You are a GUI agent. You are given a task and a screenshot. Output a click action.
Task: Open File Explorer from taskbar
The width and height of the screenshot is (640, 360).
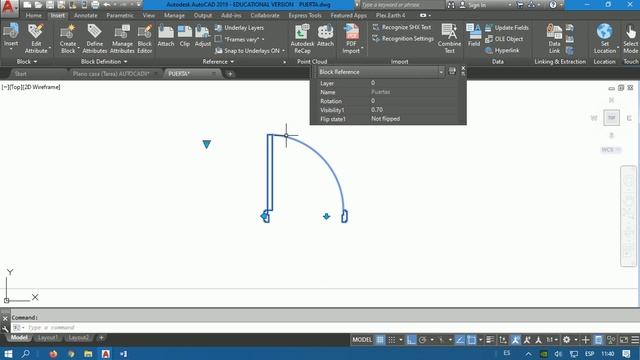pos(88,354)
